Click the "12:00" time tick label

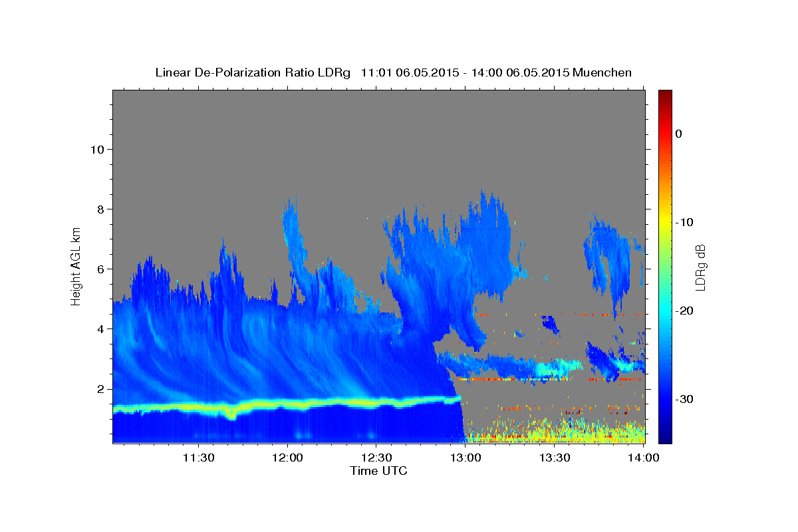click(287, 458)
